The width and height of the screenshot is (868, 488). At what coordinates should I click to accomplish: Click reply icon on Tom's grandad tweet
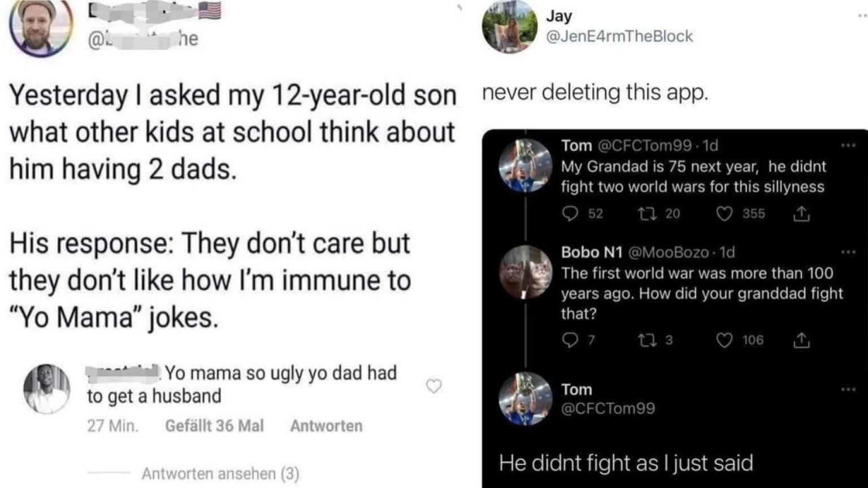point(571,213)
